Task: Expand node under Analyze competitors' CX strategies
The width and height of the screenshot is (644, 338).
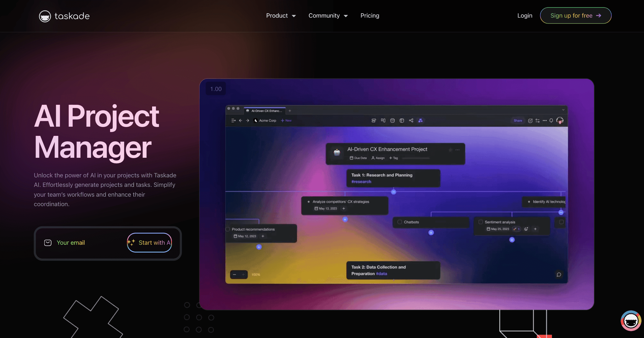Action: pos(345,219)
